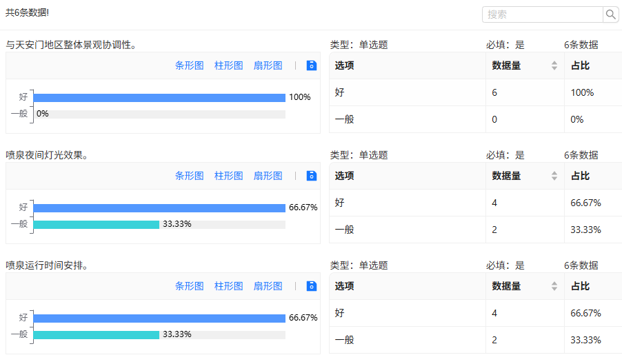Type in the 搜索 search field
Image resolution: width=622 pixels, height=364 pixels.
point(543,14)
